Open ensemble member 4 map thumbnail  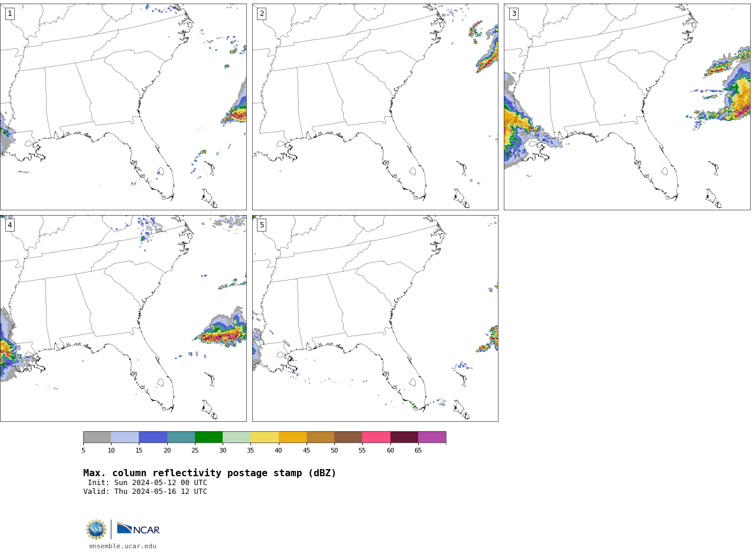click(123, 318)
